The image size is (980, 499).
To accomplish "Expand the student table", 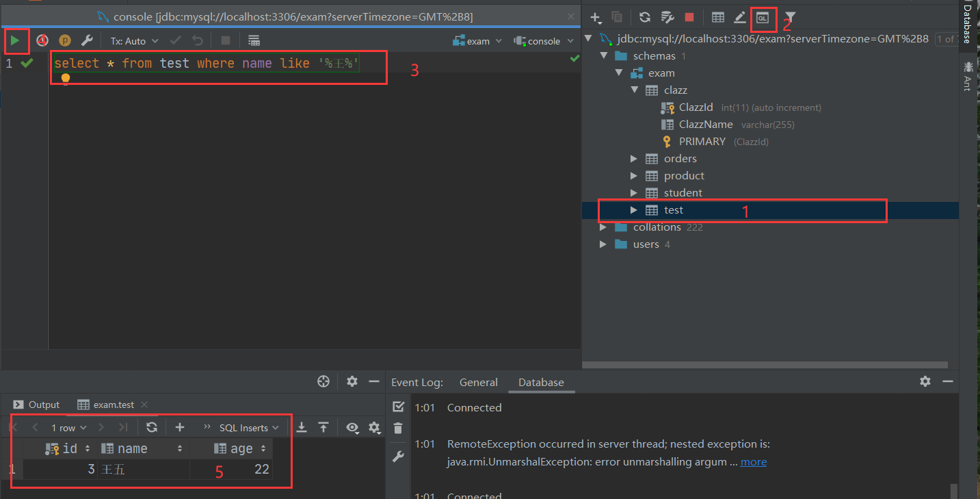I will click(634, 192).
